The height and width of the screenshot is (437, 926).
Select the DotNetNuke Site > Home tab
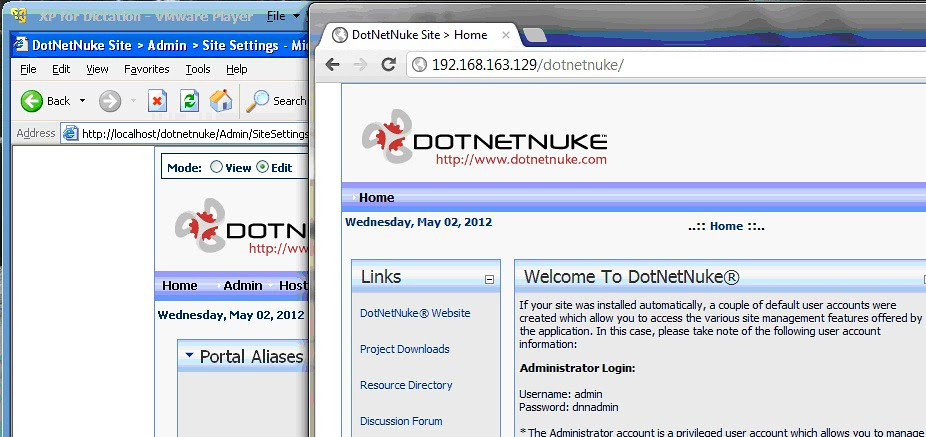pos(420,35)
